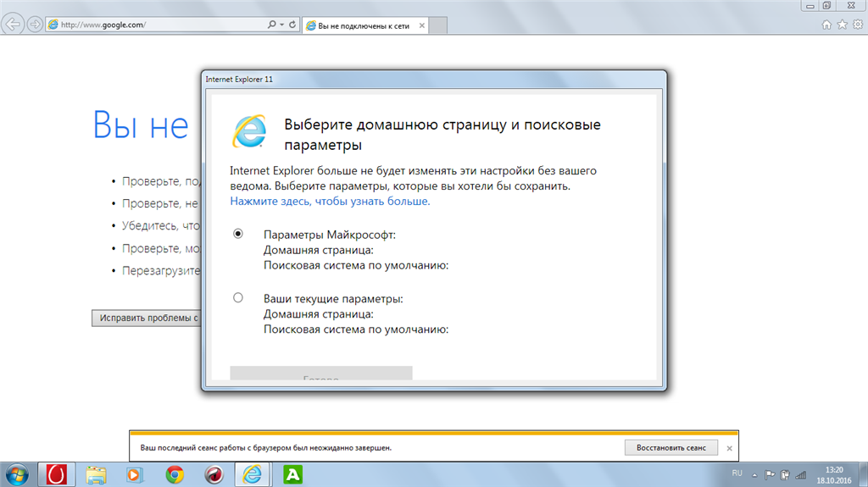
Task: Click 'Исправить проблемы с' button behind dialog
Action: pos(147,318)
